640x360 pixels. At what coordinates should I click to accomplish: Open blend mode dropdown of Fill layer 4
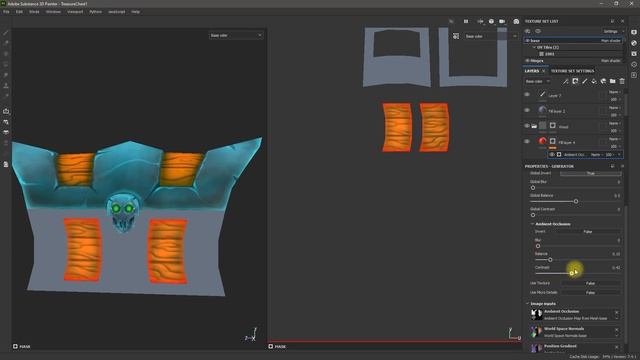click(x=614, y=139)
